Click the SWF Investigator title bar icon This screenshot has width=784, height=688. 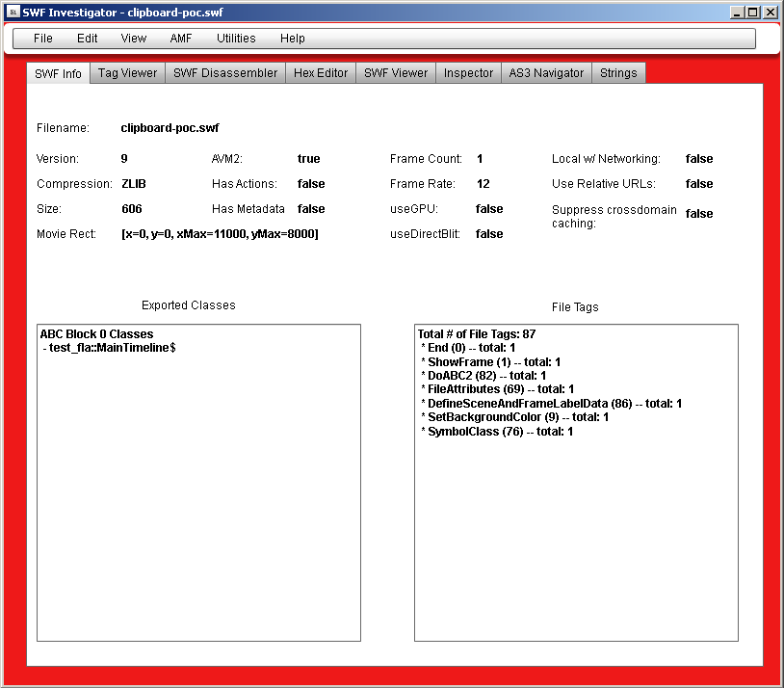[x=12, y=12]
